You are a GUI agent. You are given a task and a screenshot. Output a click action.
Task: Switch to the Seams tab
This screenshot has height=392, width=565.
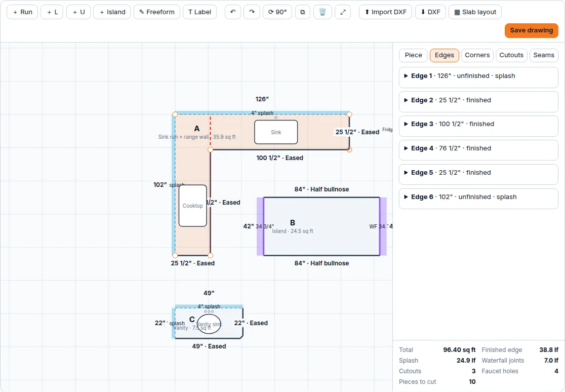544,55
